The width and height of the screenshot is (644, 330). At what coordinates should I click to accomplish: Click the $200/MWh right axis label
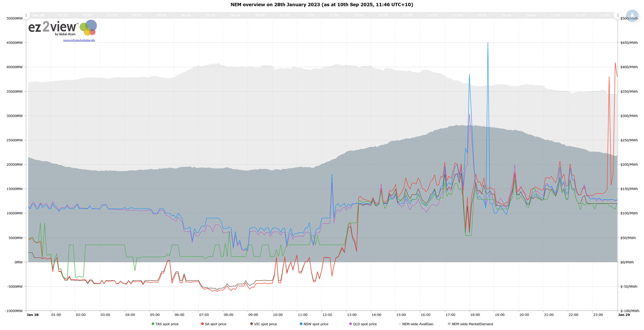pos(629,165)
